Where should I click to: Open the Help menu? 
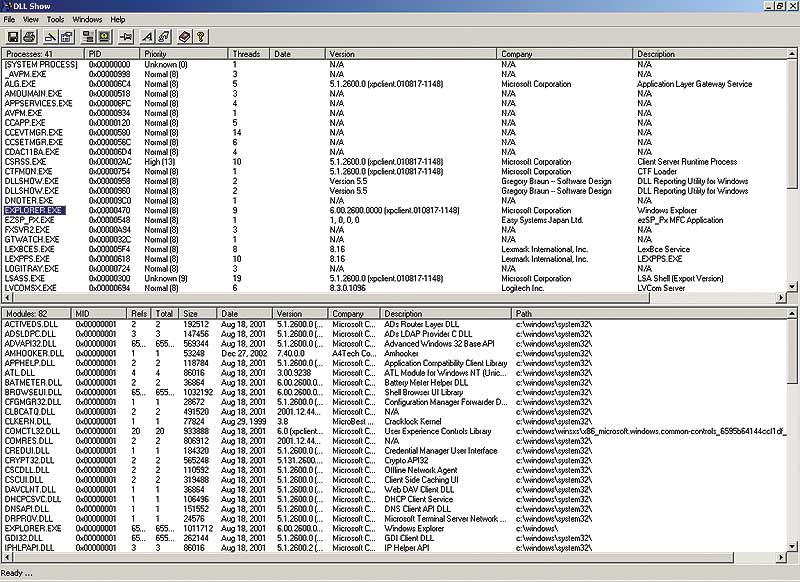coord(118,19)
